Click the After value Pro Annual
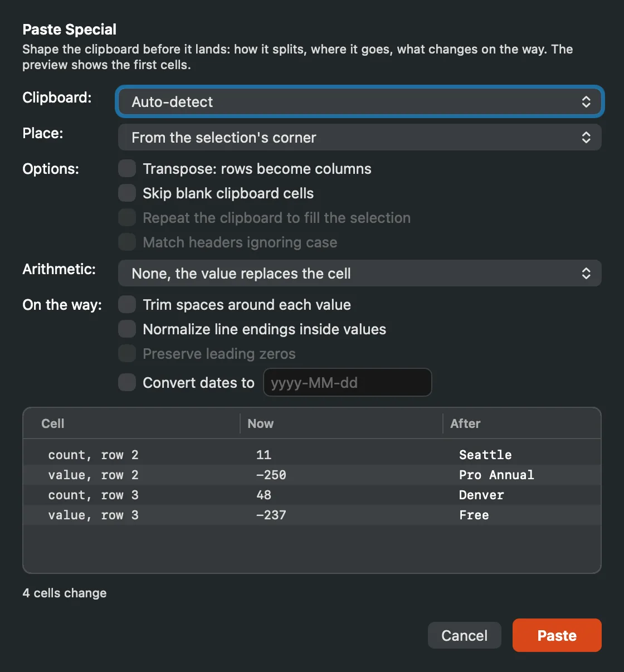 (496, 475)
